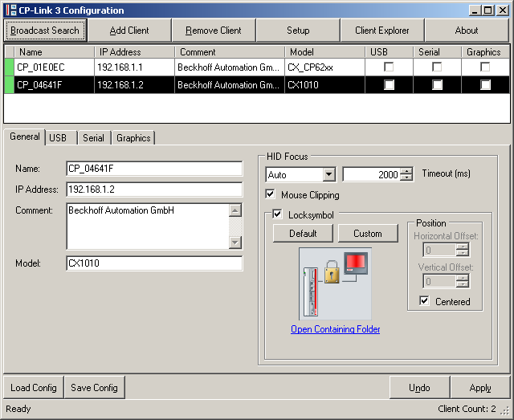Click the CX_CP62xx model cell
Viewport: 514px width, 420px height.
pyautogui.click(x=324, y=67)
